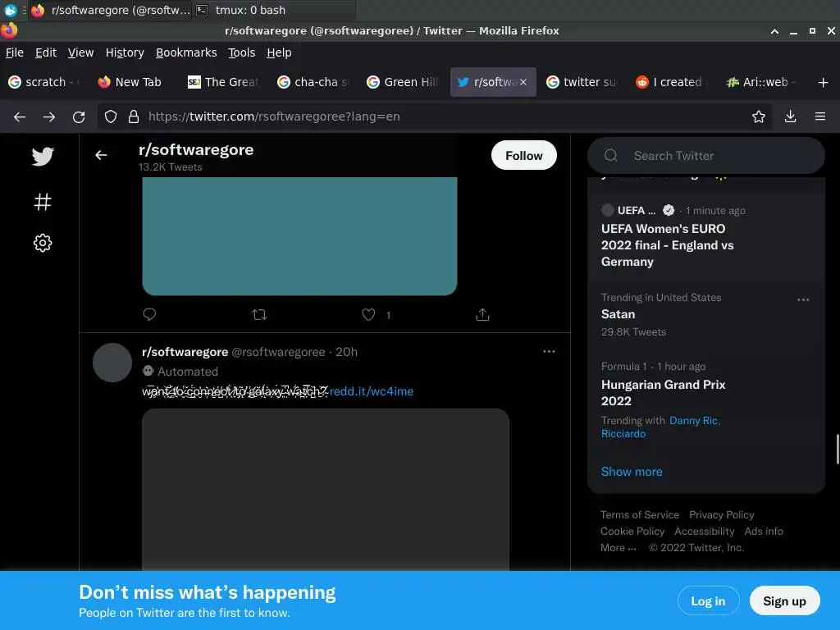840x630 pixels.
Task: Click the browser Back navigation arrow
Action: pyautogui.click(x=20, y=116)
